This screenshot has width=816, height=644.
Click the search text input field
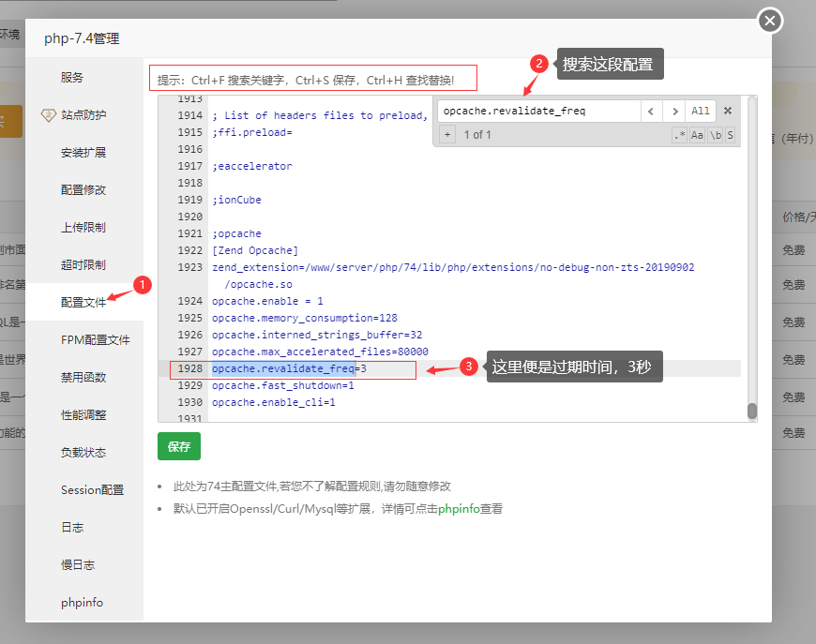click(538, 111)
